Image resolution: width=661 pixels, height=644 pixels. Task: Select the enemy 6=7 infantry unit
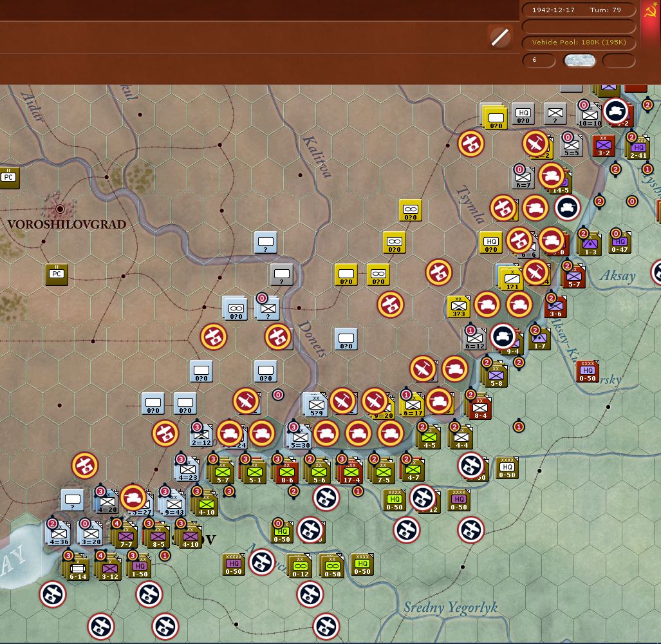tap(523, 177)
